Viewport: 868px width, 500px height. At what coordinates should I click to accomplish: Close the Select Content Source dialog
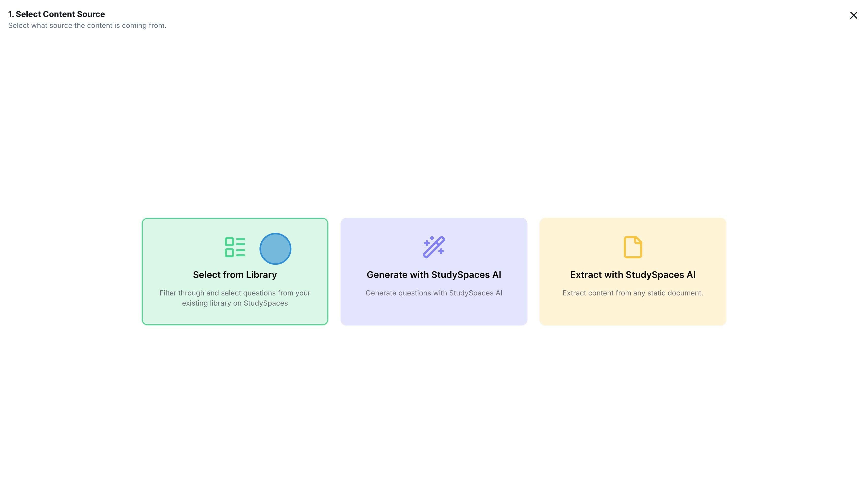854,15
